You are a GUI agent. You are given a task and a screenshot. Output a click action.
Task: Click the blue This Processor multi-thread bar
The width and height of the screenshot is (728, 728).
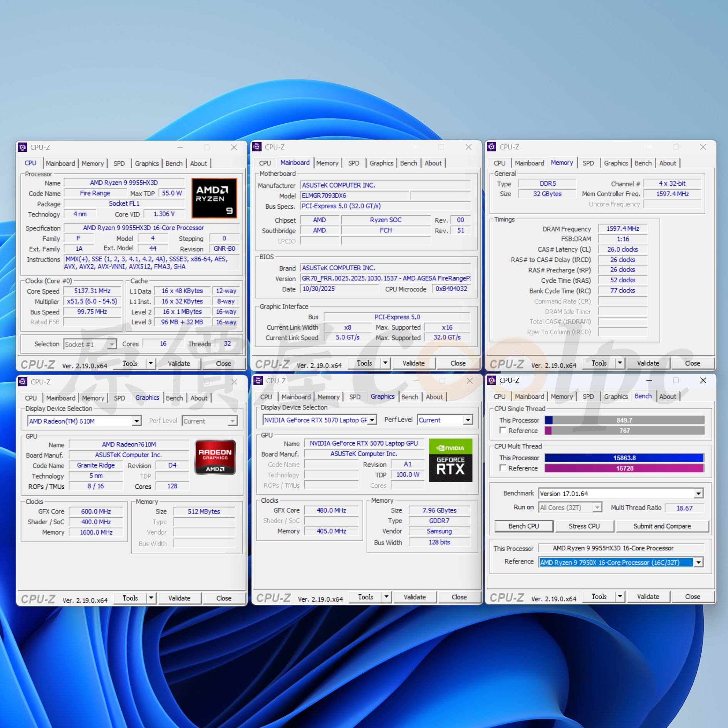tap(624, 458)
